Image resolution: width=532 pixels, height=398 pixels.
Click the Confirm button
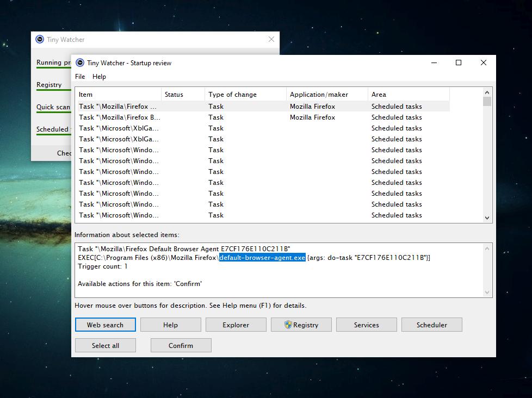click(x=181, y=345)
